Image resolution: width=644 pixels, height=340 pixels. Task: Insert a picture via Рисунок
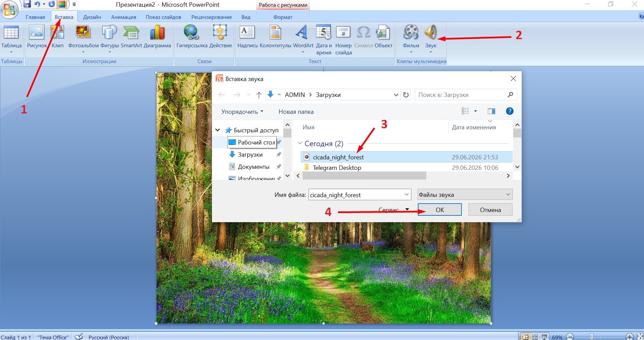click(x=37, y=37)
